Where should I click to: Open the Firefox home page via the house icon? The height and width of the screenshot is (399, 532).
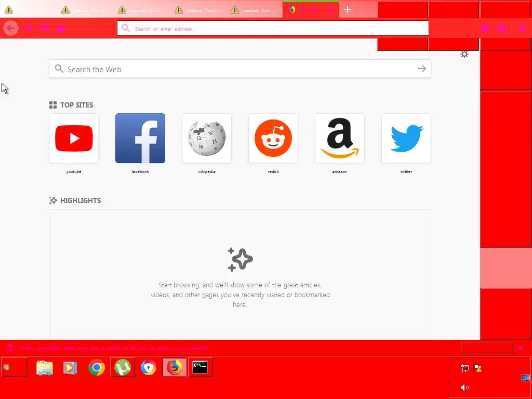tap(61, 28)
